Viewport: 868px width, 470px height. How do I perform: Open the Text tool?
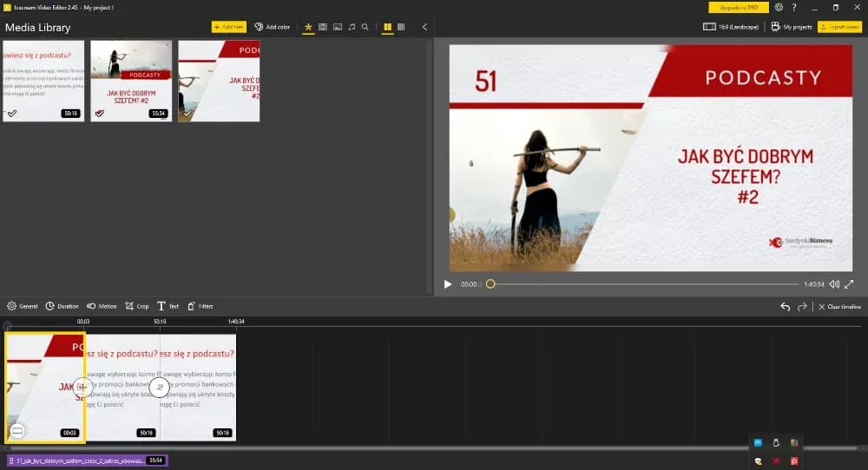tap(168, 306)
